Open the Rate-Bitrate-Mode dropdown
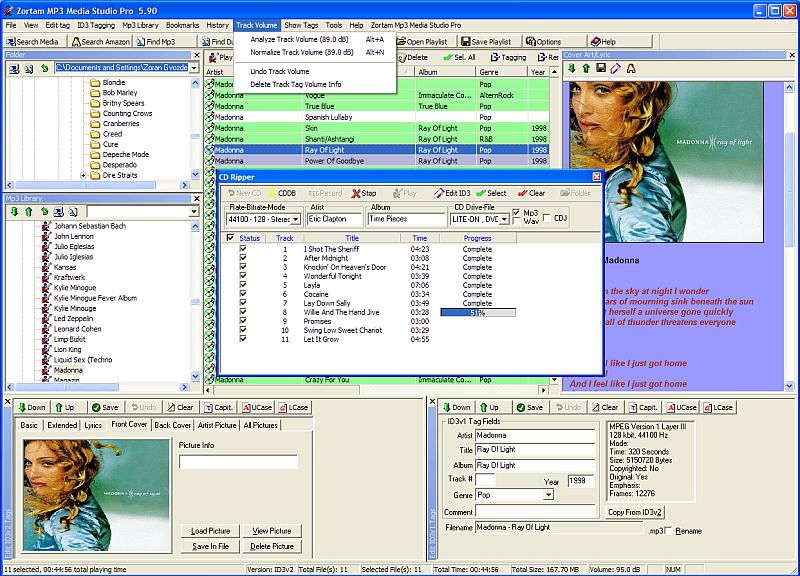 (x=295, y=219)
